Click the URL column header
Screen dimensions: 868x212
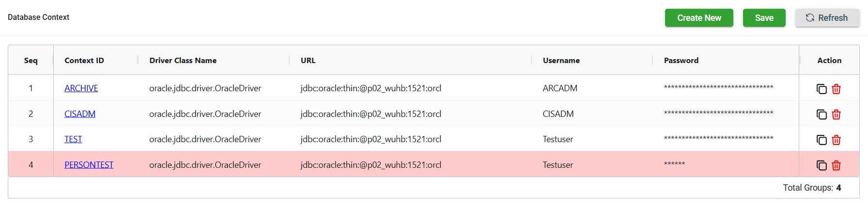(x=308, y=61)
